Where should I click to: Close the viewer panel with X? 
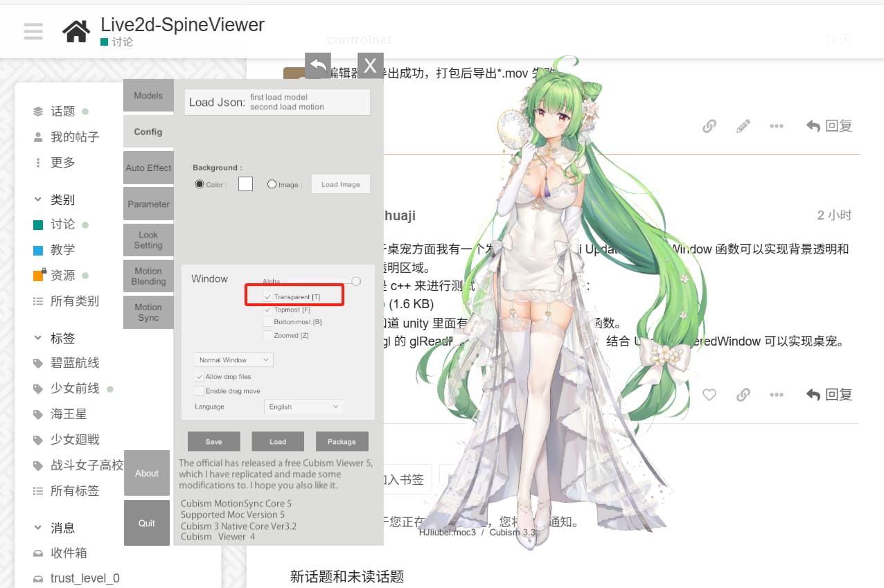[370, 66]
